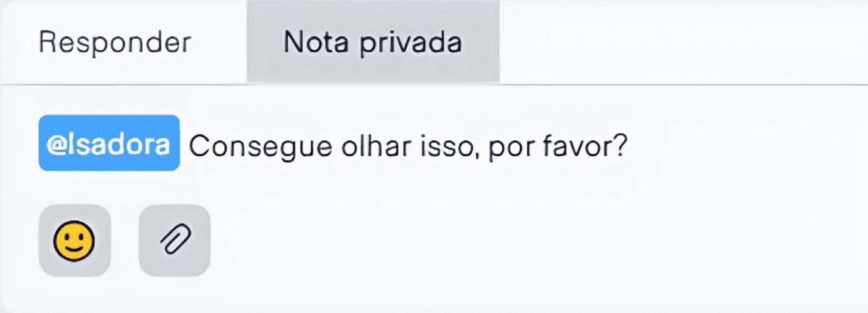The width and height of the screenshot is (868, 313).
Task: Insert an emoji using the smiley face
Action: click(75, 240)
